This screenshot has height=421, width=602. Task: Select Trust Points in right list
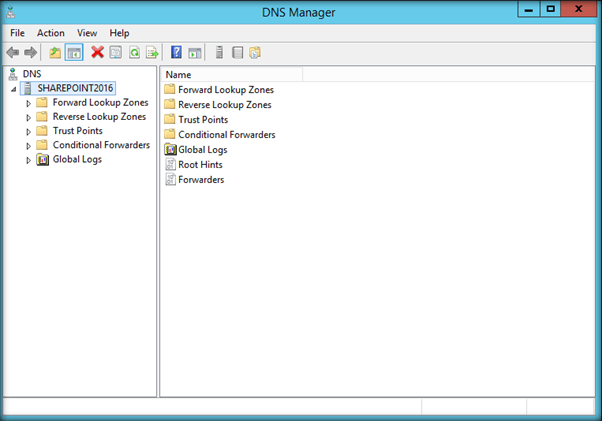coord(203,120)
